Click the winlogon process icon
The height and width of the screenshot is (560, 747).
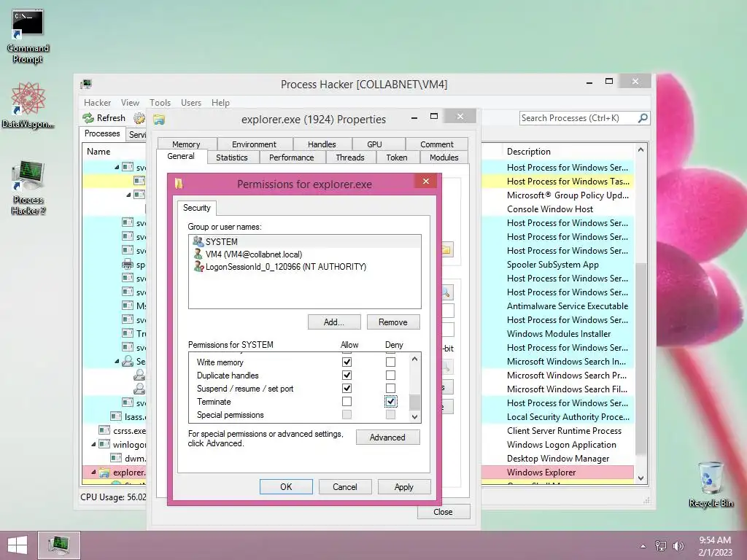[104, 444]
